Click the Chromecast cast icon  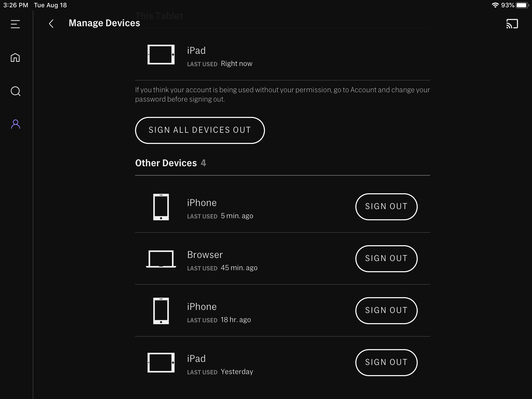point(513,23)
